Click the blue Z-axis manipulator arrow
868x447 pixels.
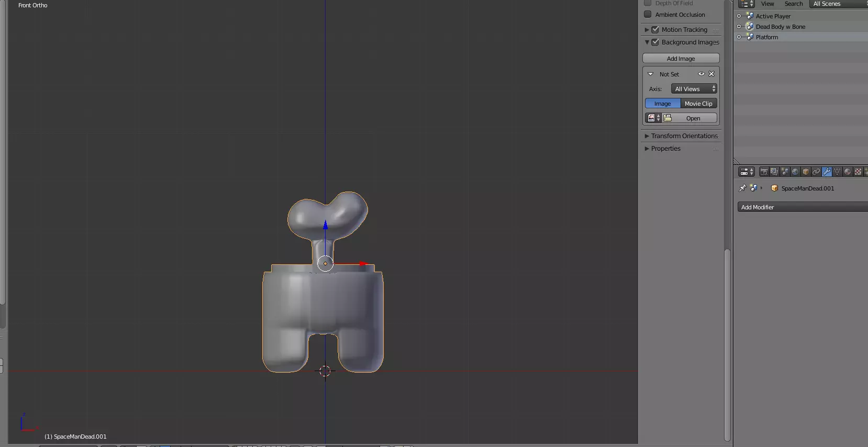pyautogui.click(x=325, y=226)
